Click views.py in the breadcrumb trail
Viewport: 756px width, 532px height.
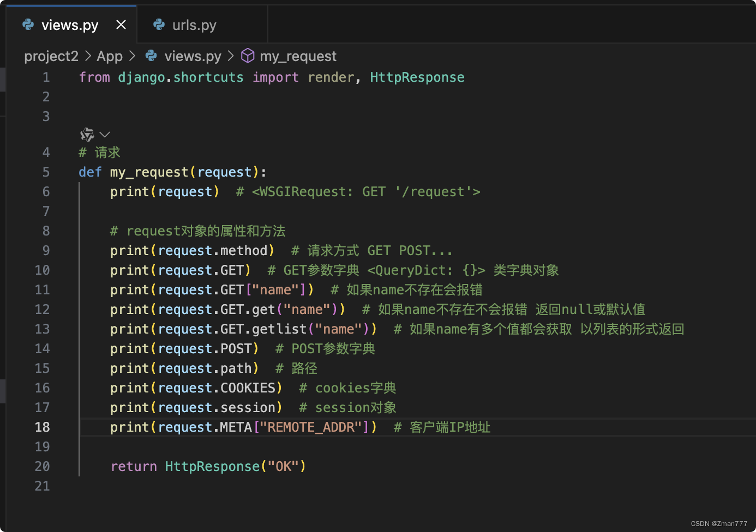click(192, 56)
